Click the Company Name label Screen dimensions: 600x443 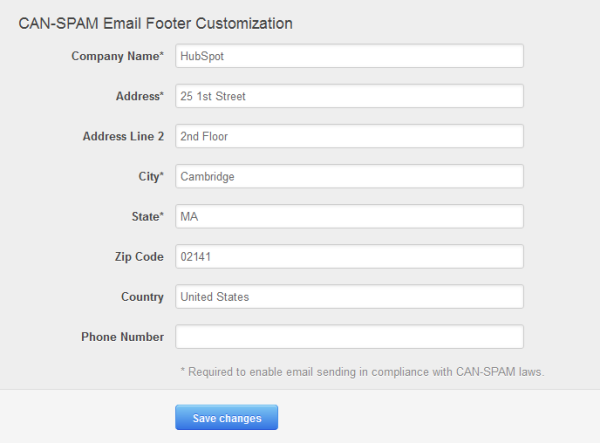point(117,56)
